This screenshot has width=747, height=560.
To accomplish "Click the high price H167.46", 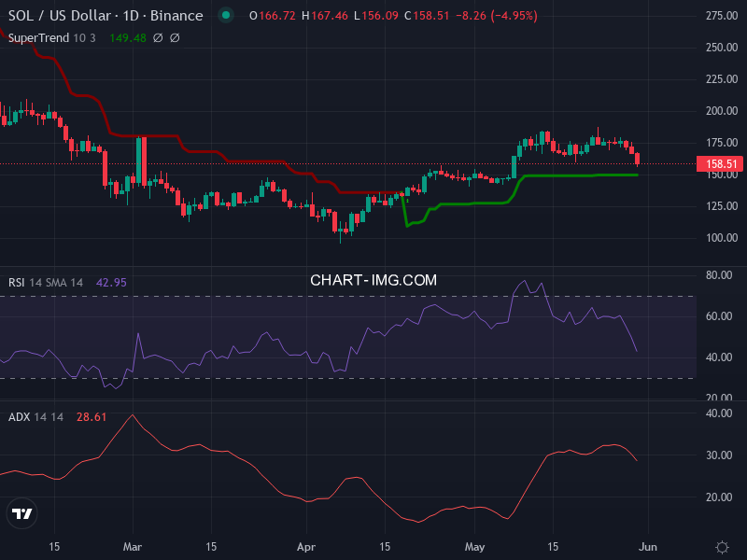I will click(x=325, y=16).
